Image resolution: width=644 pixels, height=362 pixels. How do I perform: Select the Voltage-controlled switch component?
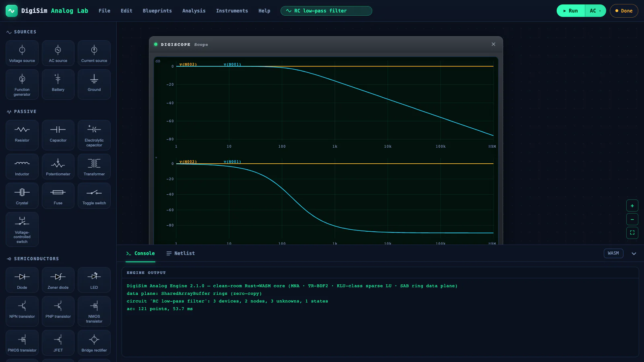coord(22,229)
